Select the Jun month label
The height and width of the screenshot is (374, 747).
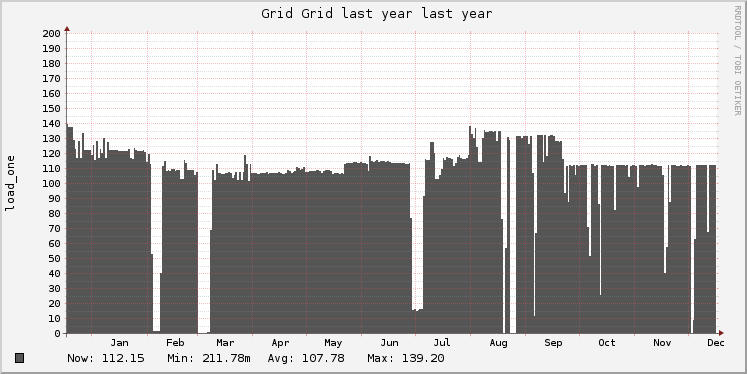389,343
